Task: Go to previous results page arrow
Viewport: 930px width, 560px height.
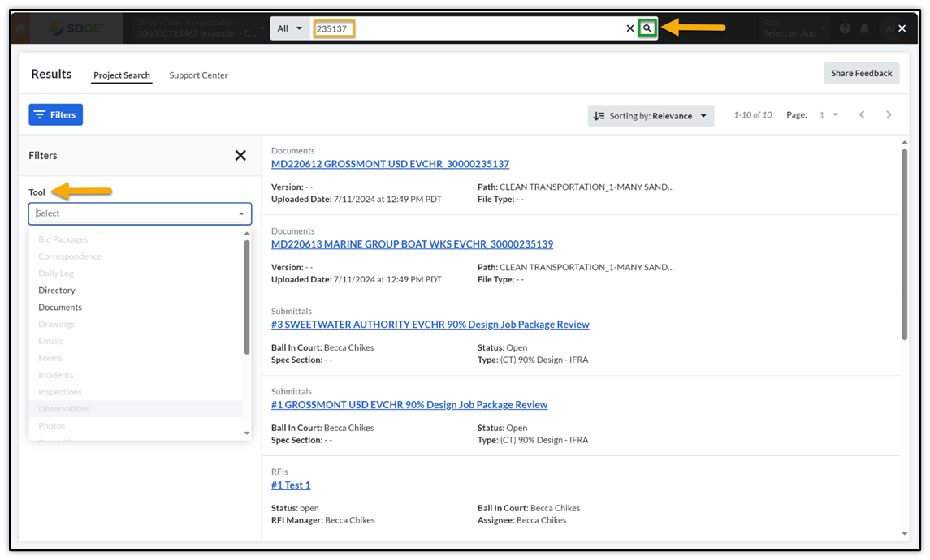Action: tap(862, 115)
